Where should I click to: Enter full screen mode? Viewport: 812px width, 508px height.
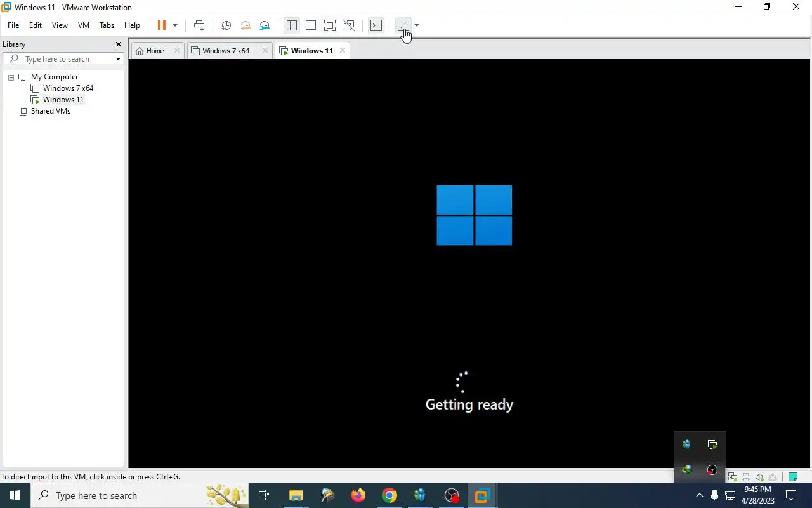330,25
